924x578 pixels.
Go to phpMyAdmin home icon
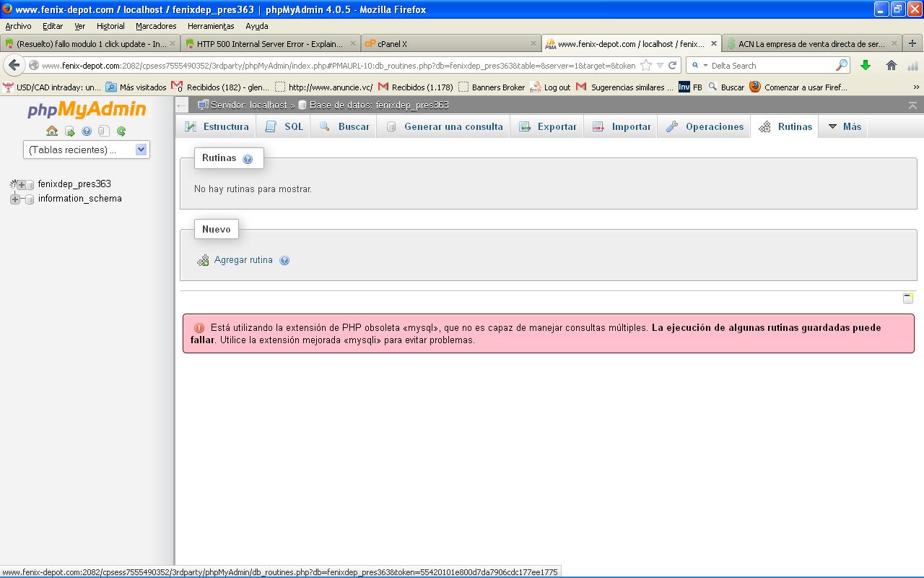(x=52, y=131)
